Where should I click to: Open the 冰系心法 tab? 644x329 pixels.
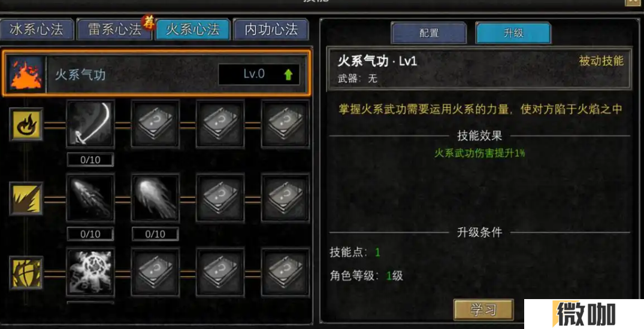pos(37,29)
